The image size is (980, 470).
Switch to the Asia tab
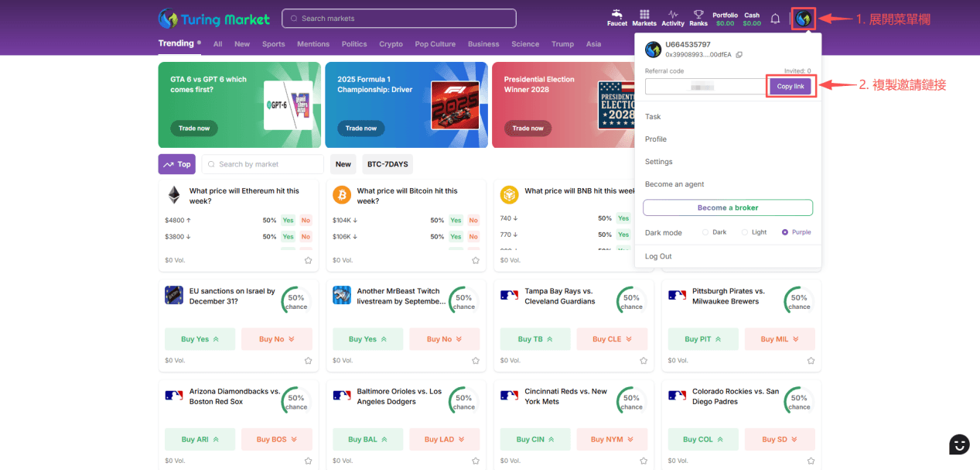[x=593, y=44]
